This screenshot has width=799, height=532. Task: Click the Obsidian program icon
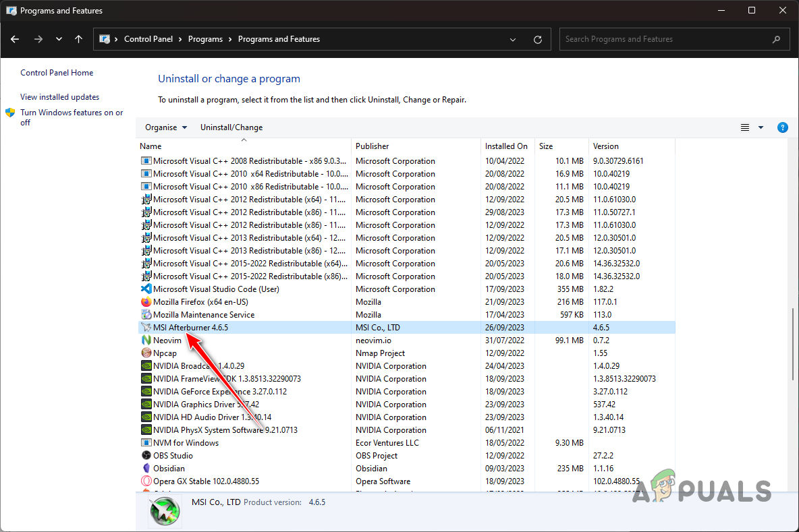(x=146, y=468)
